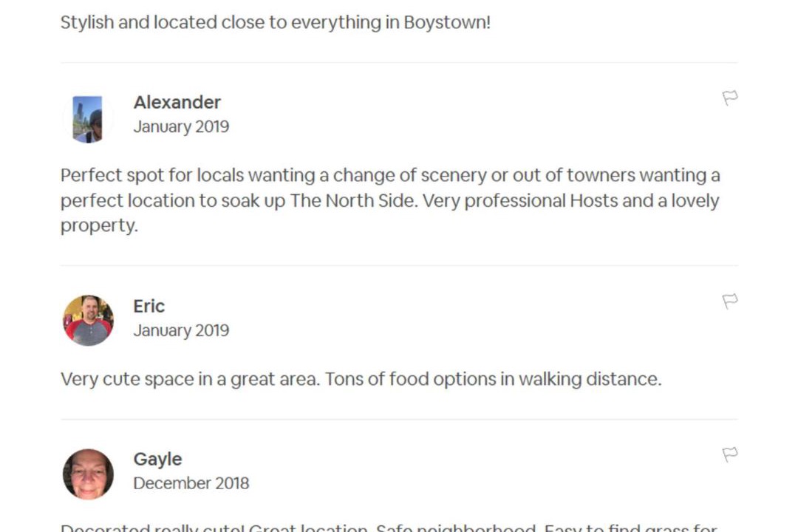798x532 pixels.
Task: Click December 2018 date under Gayle
Action: click(x=191, y=483)
